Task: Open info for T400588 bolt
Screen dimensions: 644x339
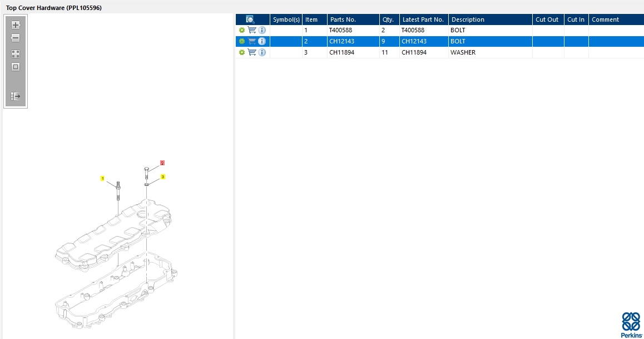Action: click(x=262, y=30)
